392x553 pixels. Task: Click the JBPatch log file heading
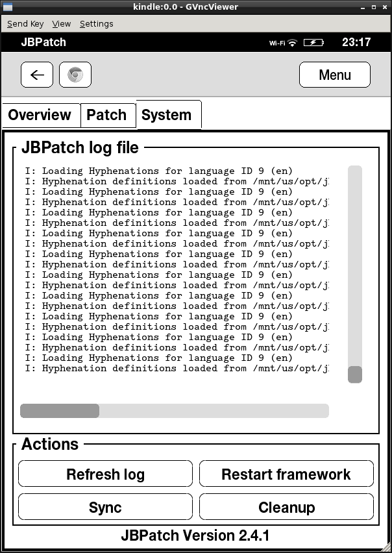pos(80,147)
